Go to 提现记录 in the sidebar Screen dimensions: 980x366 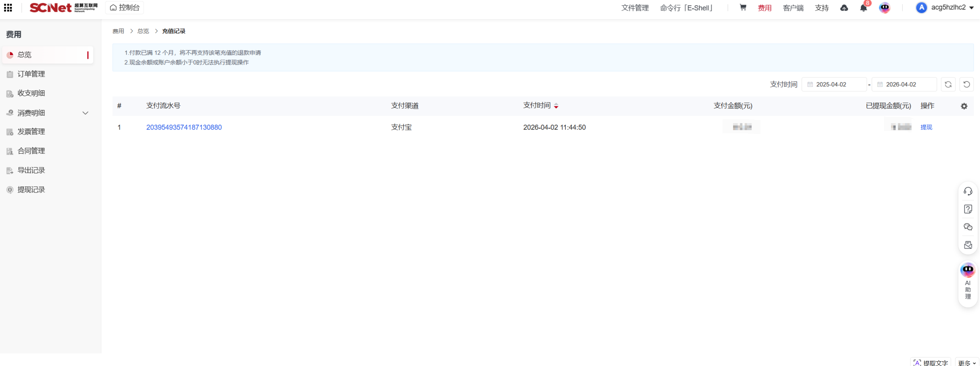(x=31, y=190)
